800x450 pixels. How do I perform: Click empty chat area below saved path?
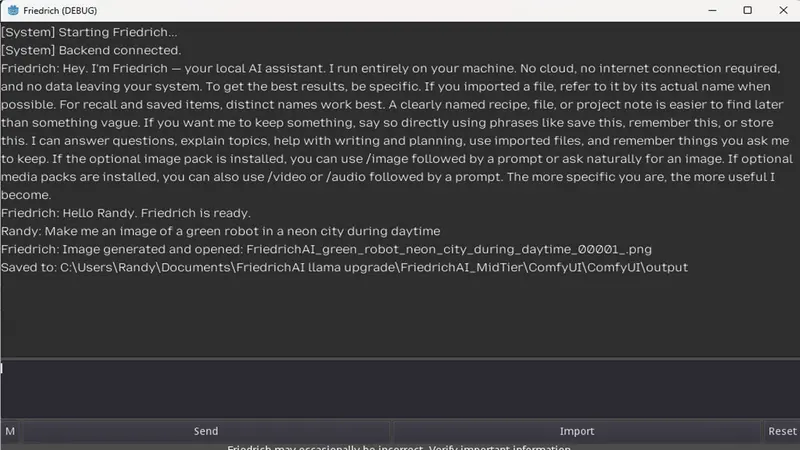400,315
